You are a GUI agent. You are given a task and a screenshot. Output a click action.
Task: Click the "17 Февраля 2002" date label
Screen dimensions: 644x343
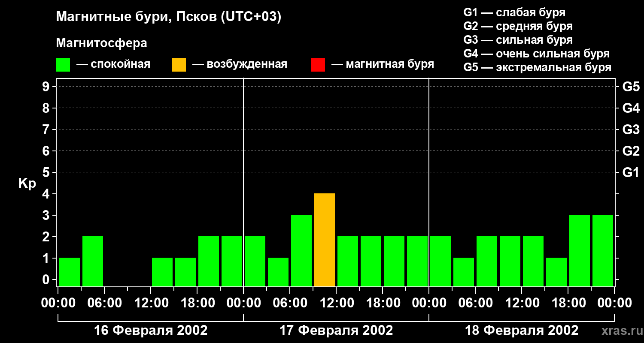click(336, 331)
